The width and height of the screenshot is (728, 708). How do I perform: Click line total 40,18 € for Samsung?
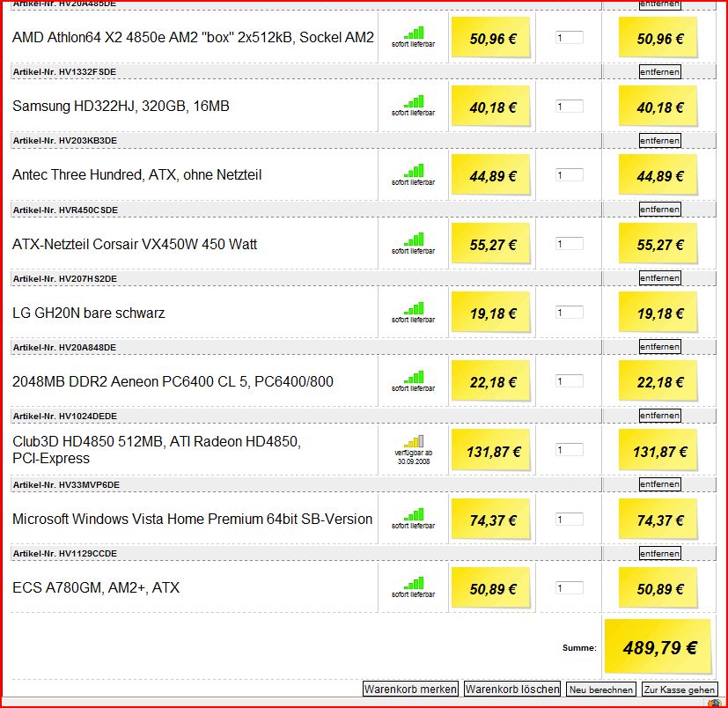[x=658, y=107]
